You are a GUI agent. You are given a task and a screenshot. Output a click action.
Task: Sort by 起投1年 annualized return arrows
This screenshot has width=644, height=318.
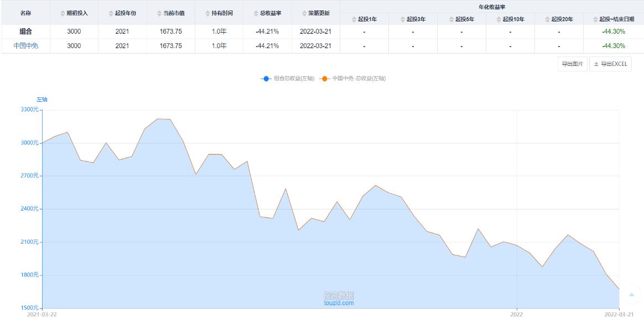pos(354,19)
